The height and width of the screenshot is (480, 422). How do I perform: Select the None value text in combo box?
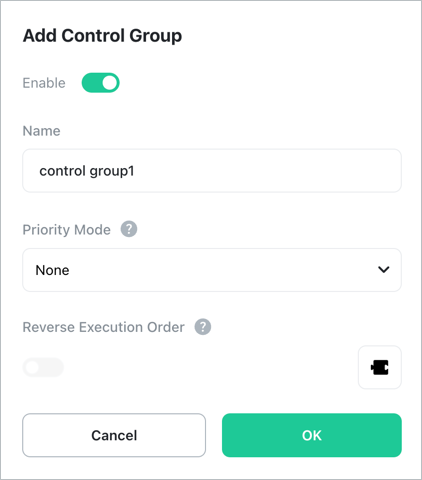click(x=52, y=270)
